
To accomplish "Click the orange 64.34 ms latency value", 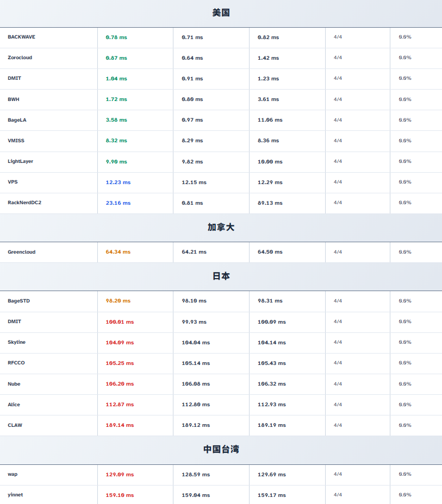I will click(x=118, y=252).
